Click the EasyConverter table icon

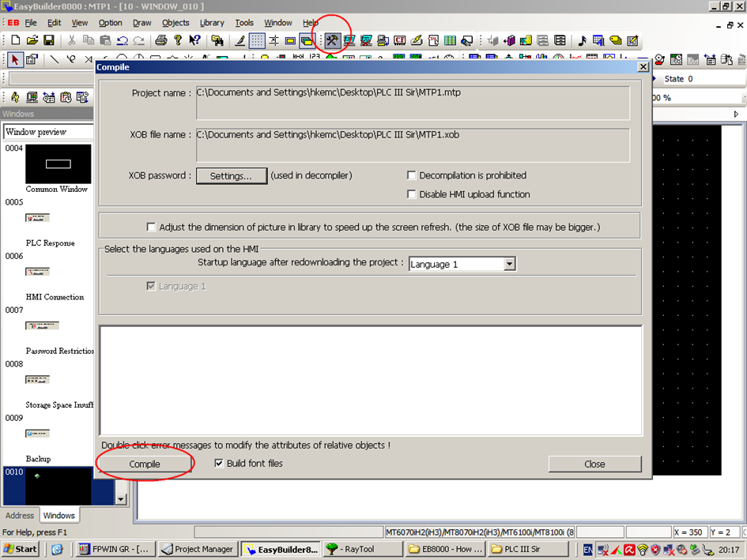click(451, 40)
